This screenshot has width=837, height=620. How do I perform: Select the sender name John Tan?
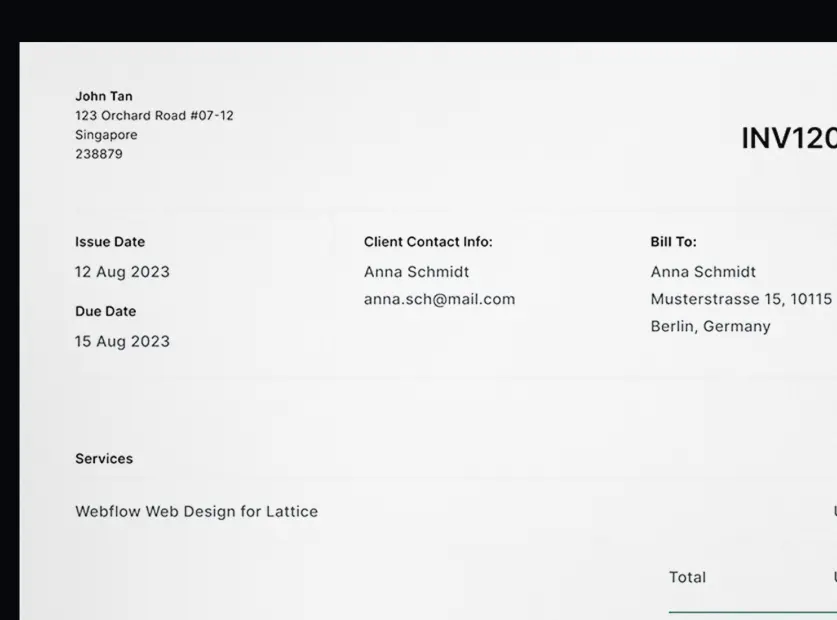(104, 96)
